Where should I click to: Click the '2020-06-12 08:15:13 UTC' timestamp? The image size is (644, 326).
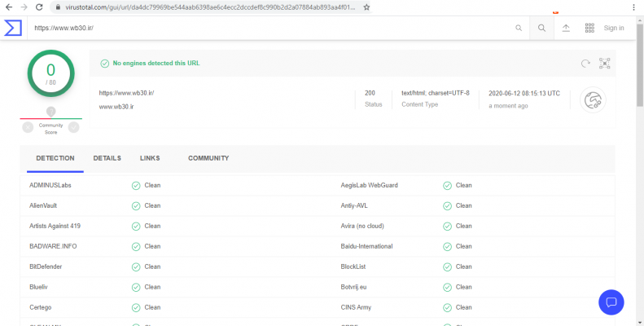524,94
